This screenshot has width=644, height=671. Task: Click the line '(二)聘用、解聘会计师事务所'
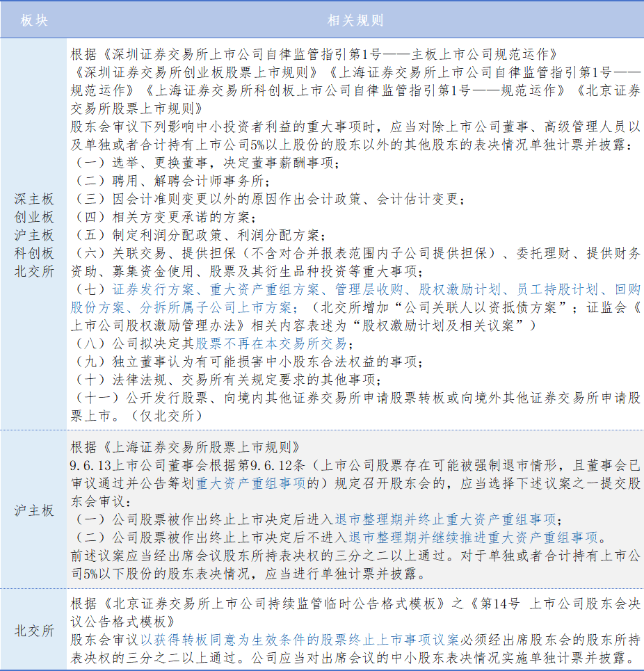[171, 181]
